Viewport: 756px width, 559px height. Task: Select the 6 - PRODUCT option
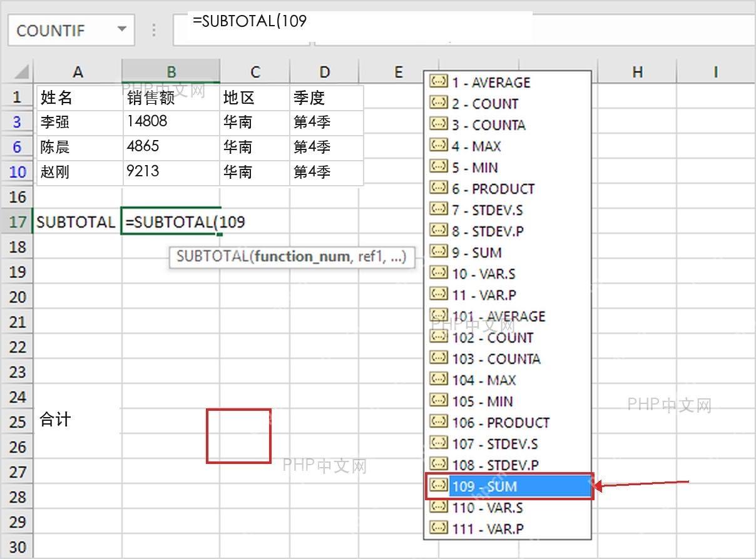508,189
